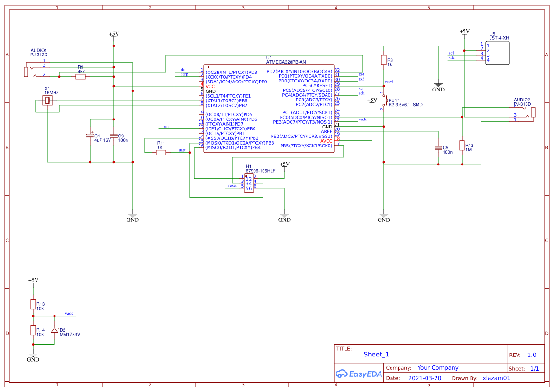
Task: Click resistor R12 1M symbol
Action: 462,145
